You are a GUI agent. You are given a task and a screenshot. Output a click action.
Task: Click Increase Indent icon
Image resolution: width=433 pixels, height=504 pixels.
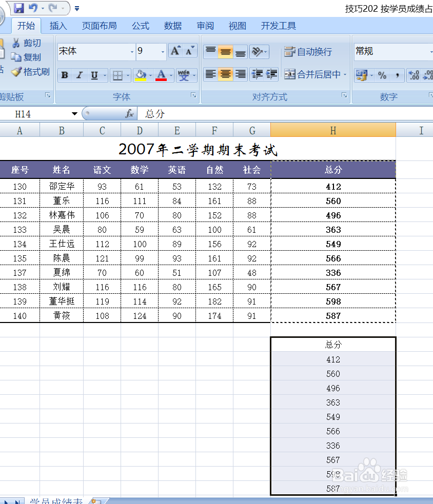[x=271, y=74]
